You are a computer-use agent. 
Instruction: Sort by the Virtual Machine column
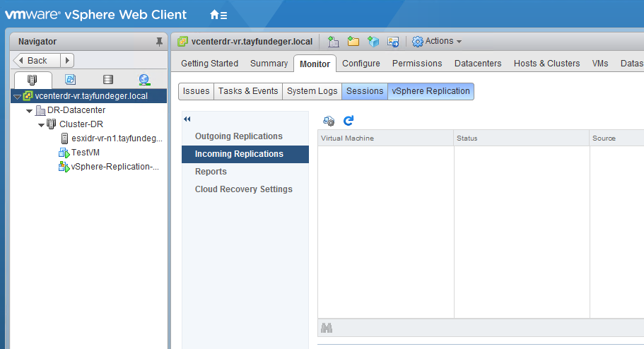click(x=386, y=138)
